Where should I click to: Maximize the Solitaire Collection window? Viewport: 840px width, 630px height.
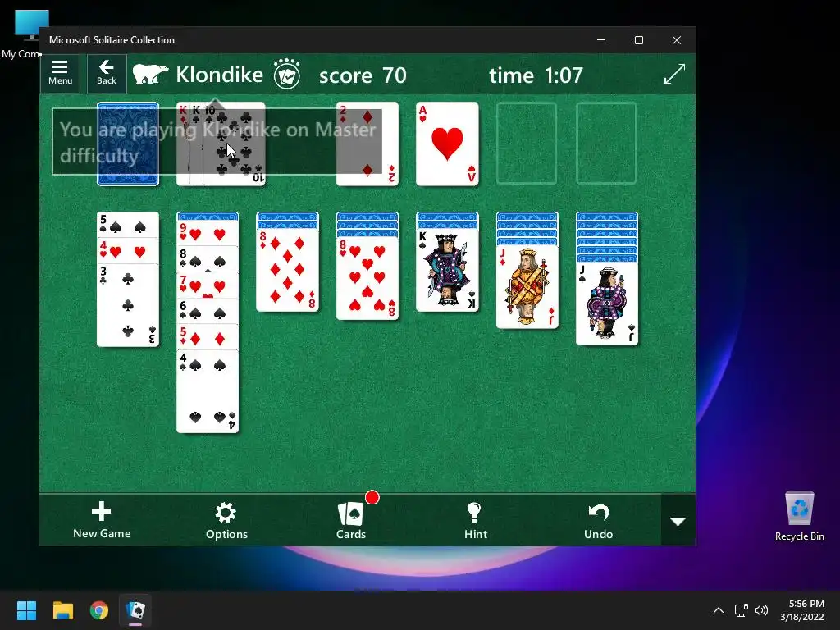638,40
